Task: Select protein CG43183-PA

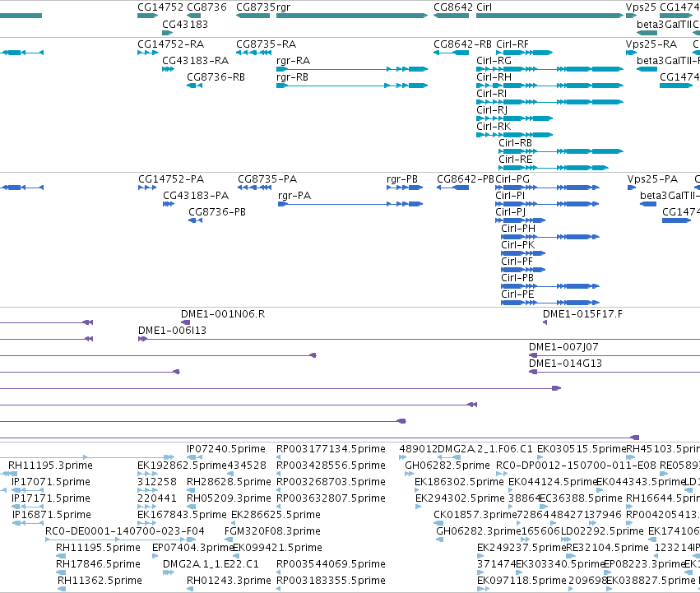Action: [169, 204]
